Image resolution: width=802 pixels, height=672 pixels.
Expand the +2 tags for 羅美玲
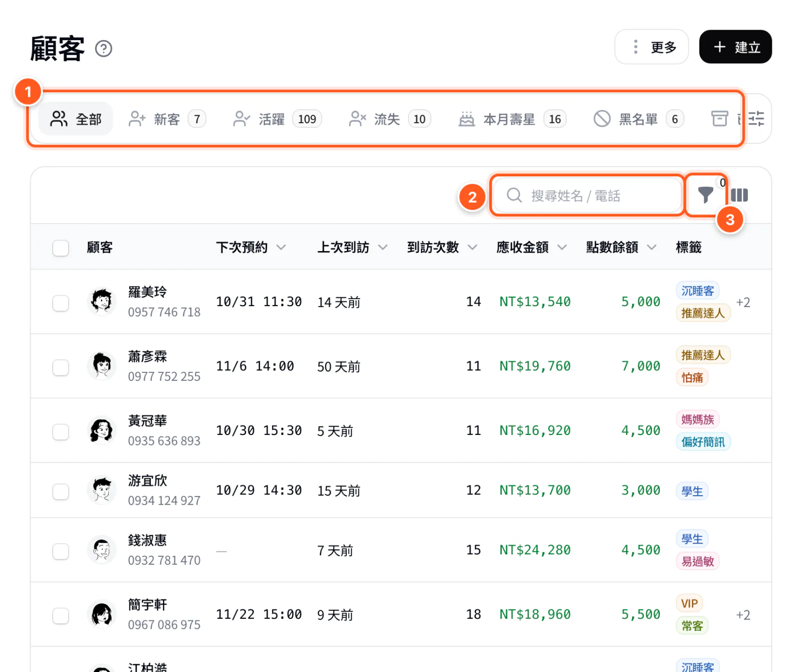(743, 302)
